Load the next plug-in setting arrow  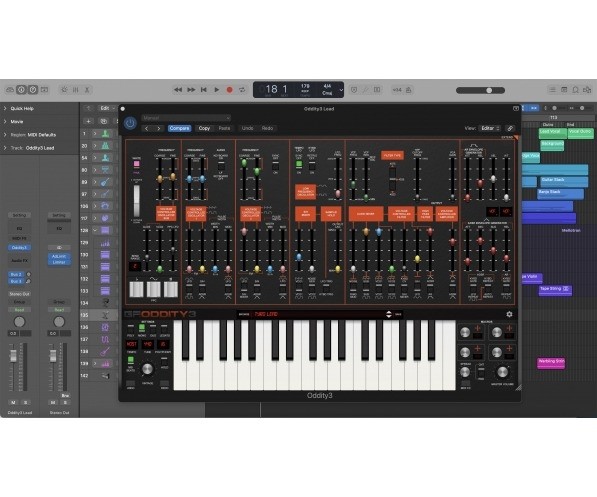pos(159,128)
